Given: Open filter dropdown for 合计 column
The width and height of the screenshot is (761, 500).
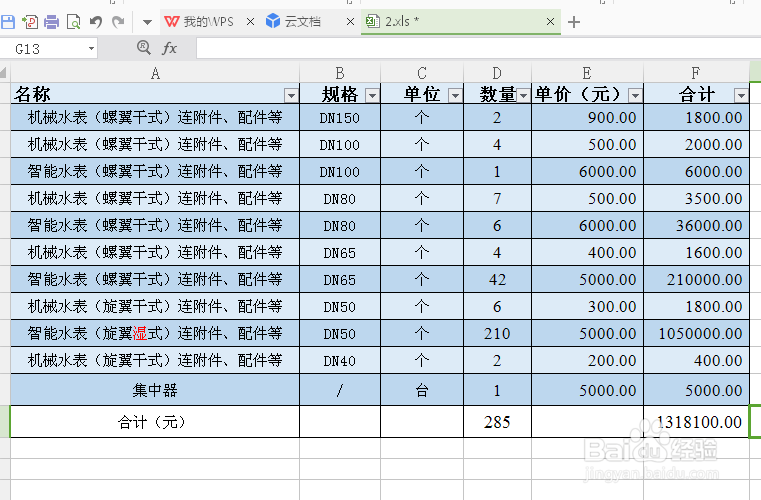Looking at the screenshot, I should tap(741, 96).
